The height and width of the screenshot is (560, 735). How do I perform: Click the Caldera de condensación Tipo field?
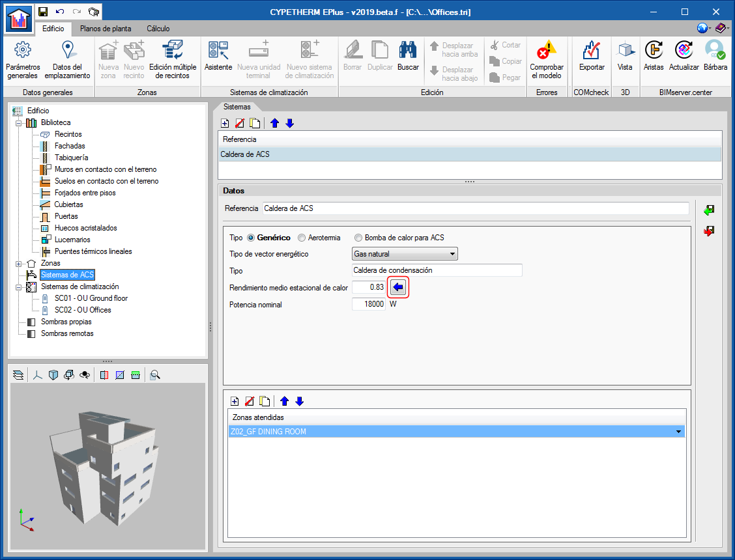437,270
